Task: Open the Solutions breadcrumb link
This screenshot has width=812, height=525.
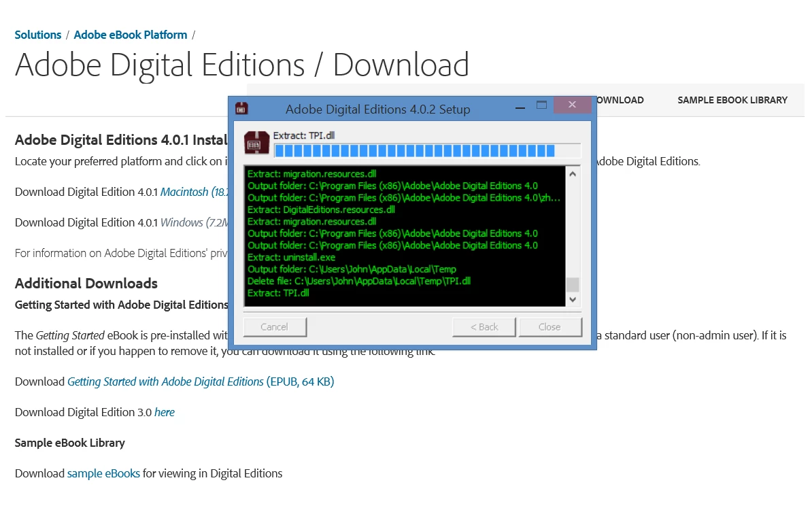Action: point(38,35)
